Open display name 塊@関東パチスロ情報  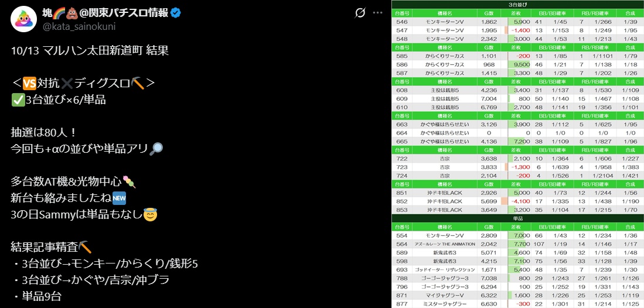click(x=105, y=13)
